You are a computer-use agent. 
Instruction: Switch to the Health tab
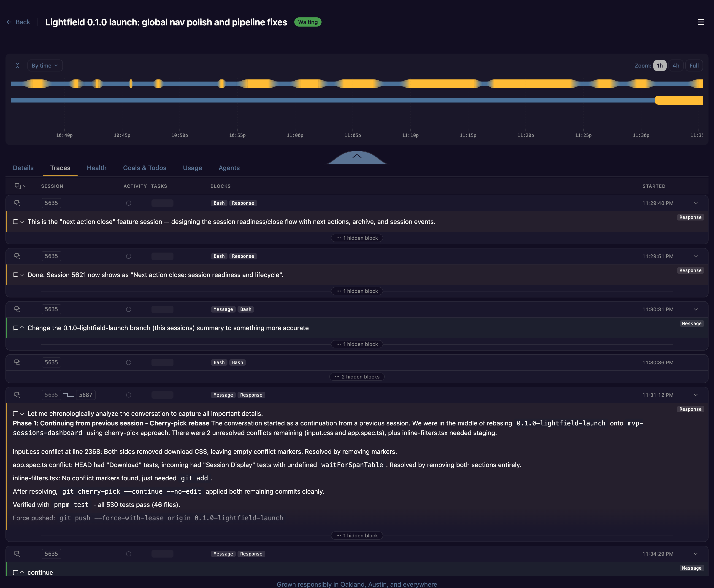[97, 168]
